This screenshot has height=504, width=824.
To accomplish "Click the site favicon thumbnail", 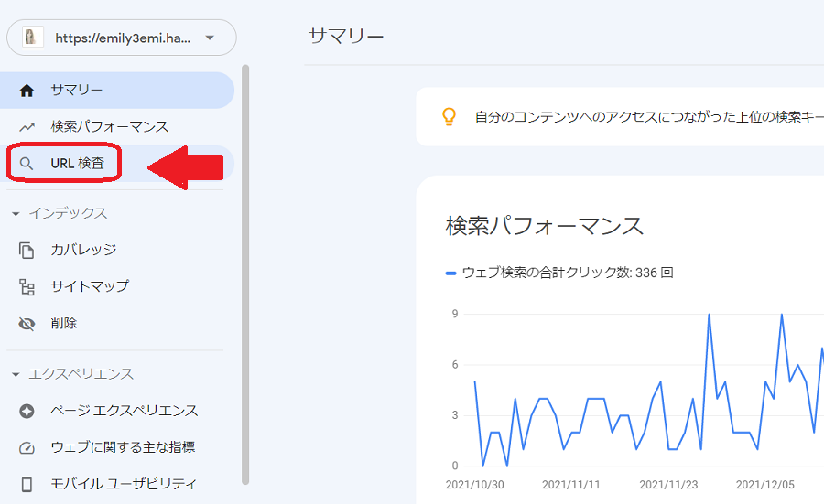I will 32,38.
